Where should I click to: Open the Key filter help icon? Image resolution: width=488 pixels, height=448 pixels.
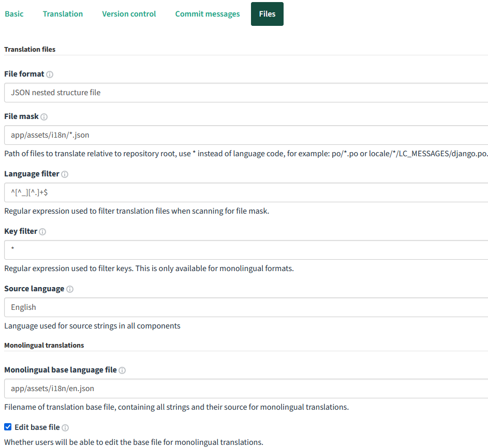(x=42, y=232)
